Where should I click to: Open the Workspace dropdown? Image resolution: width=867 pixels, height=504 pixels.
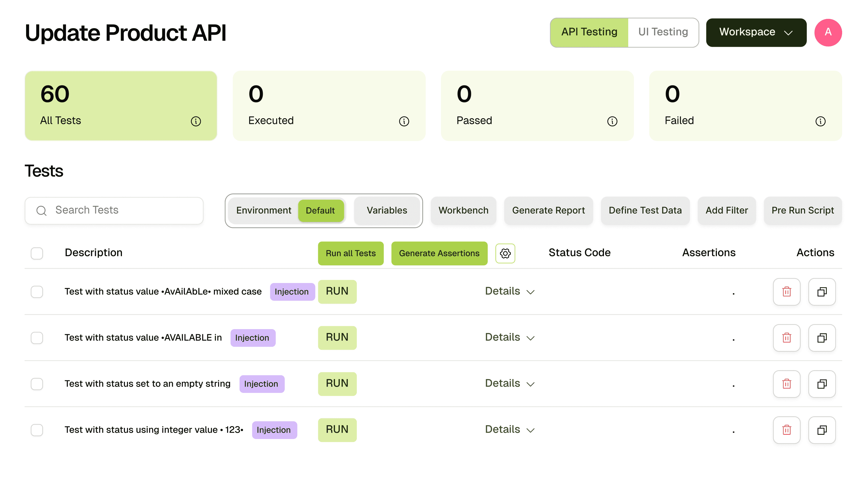(756, 32)
